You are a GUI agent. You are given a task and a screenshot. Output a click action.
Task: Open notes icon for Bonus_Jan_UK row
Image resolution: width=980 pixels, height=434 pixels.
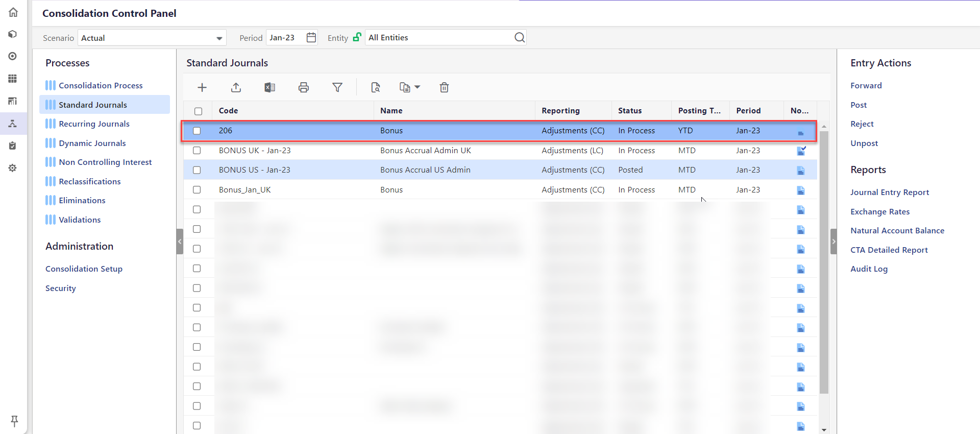coord(801,190)
